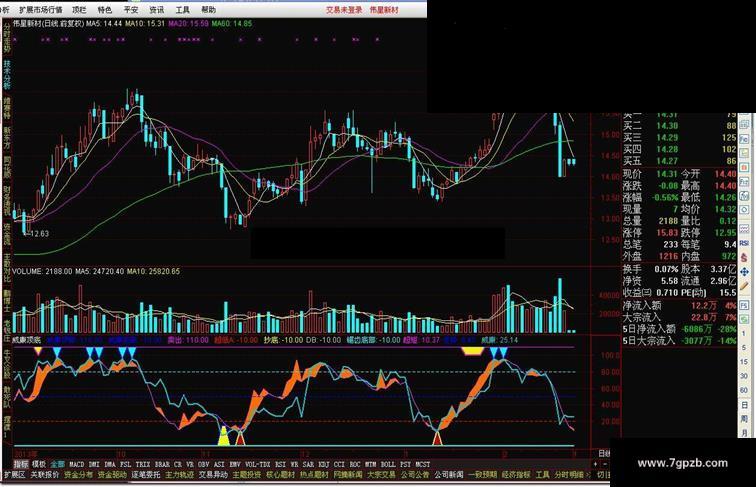Open the 扩展区 panel button

coord(14,475)
